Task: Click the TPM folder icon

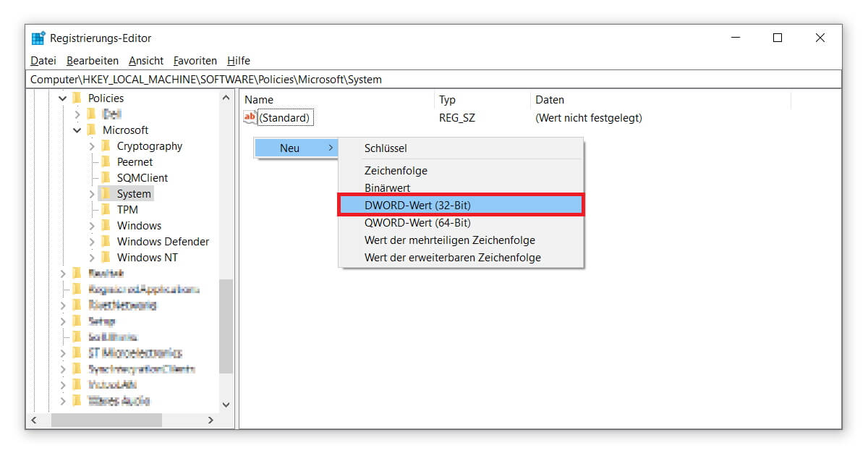Action: [106, 210]
